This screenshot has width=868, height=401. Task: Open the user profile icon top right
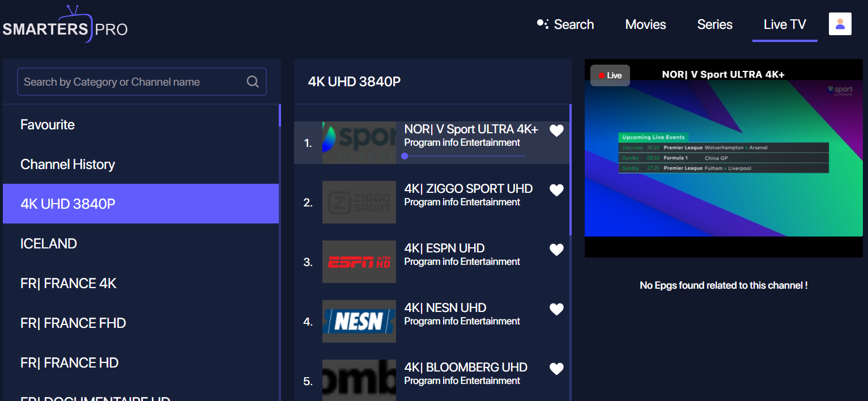(840, 23)
